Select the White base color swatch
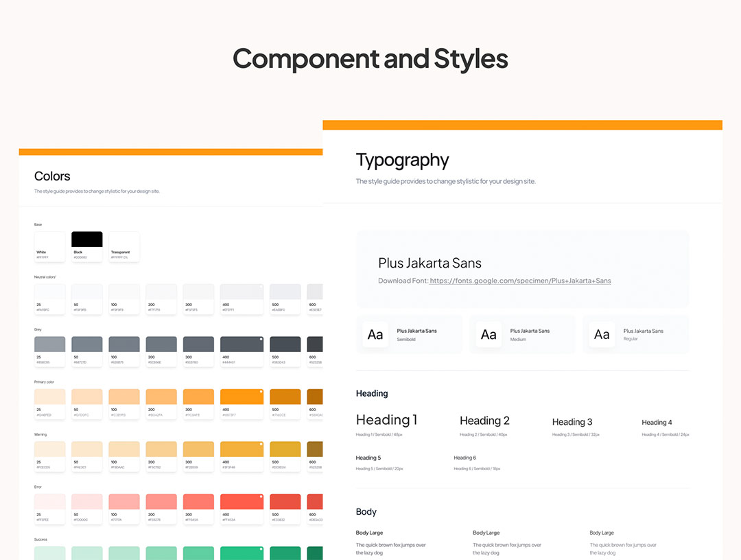The width and height of the screenshot is (741, 560). (50, 246)
